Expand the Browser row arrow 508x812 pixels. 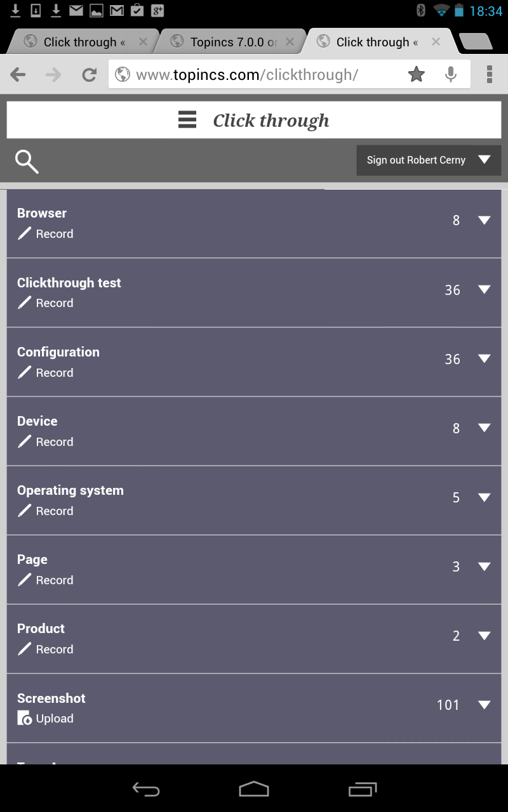pyautogui.click(x=484, y=220)
